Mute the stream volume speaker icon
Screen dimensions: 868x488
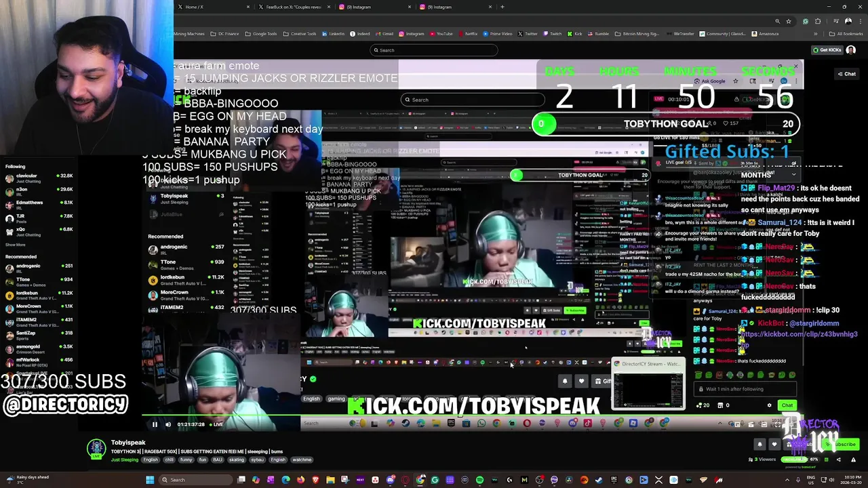[x=168, y=425]
